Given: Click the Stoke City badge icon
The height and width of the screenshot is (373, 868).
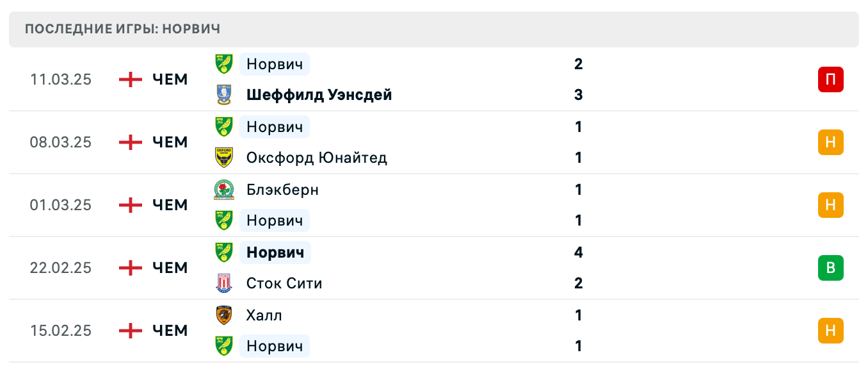Looking at the screenshot, I should pos(225,283).
